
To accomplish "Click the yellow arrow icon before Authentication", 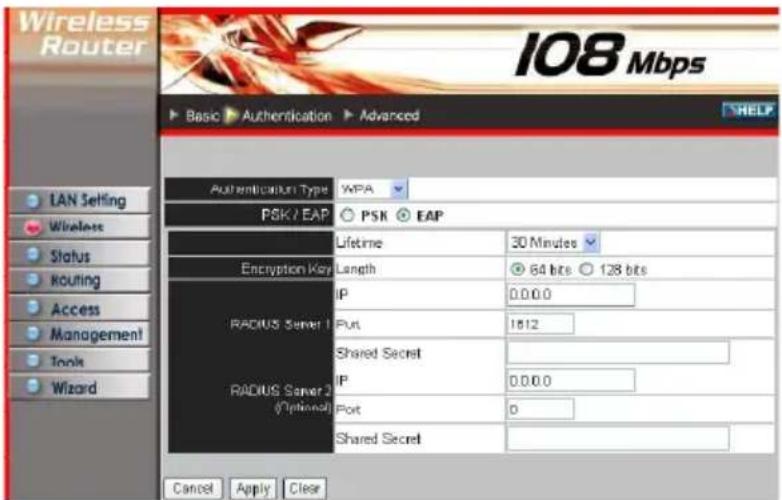I will [230, 115].
